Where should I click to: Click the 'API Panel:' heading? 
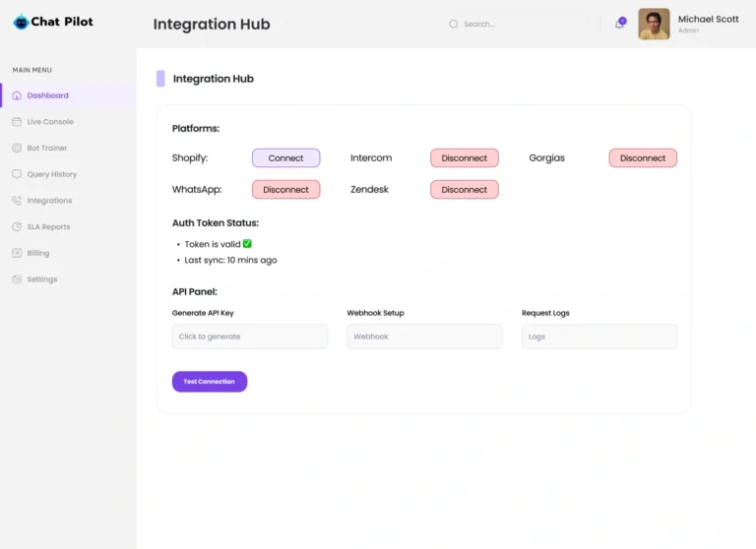tap(195, 291)
